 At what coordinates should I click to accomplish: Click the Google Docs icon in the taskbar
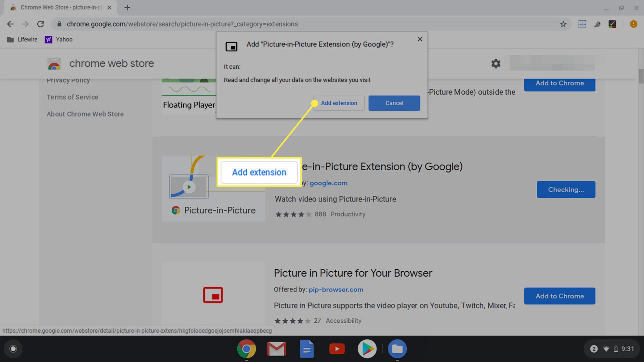click(x=306, y=349)
